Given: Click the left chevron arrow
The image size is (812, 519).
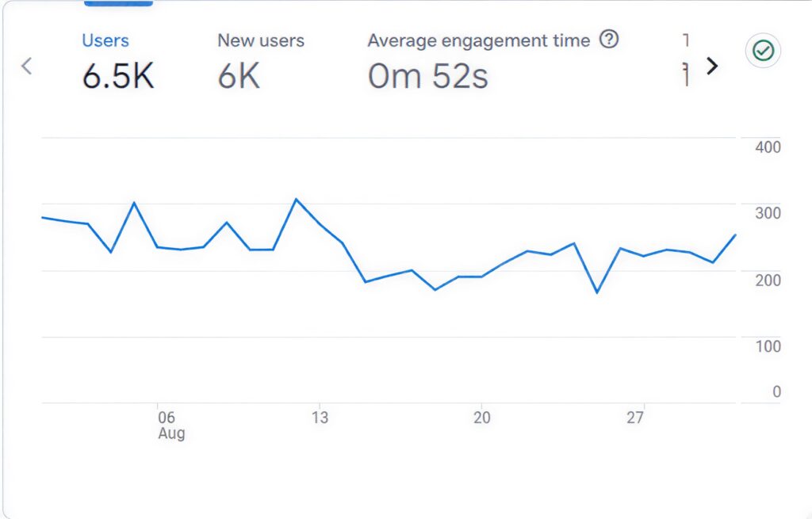Looking at the screenshot, I should (26, 67).
